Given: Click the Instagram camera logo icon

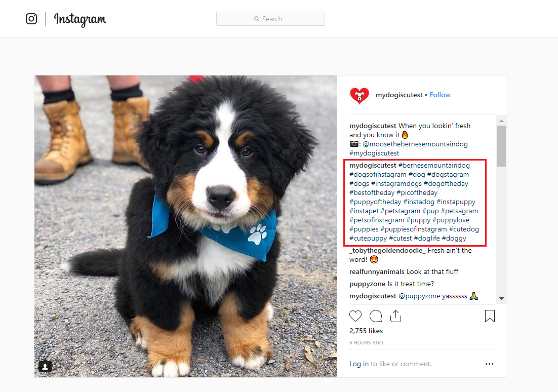Looking at the screenshot, I should click(x=31, y=19).
